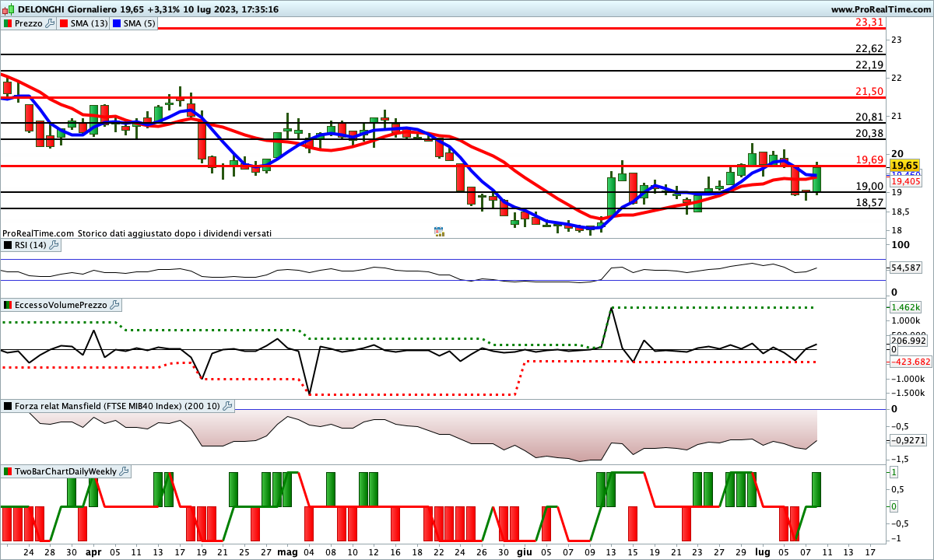Viewport: 934px width, 560px height.
Task: Click the lug marker on the date axis
Action: [x=762, y=551]
